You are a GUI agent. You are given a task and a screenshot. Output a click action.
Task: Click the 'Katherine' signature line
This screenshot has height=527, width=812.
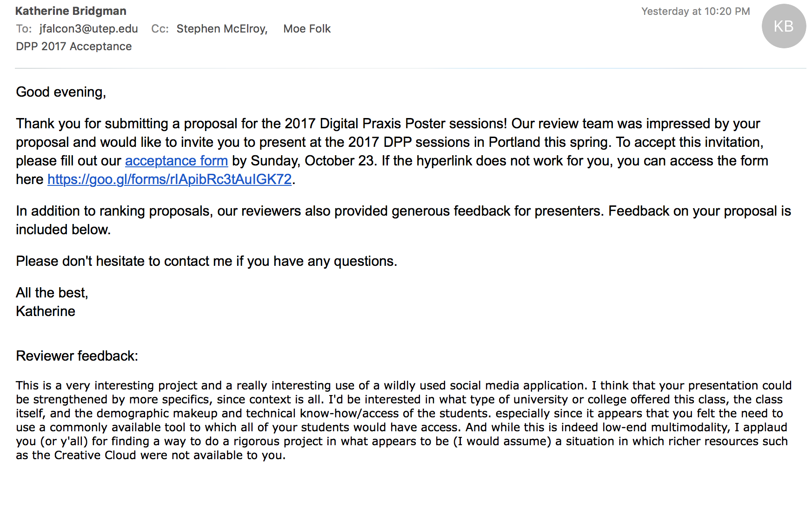click(46, 311)
